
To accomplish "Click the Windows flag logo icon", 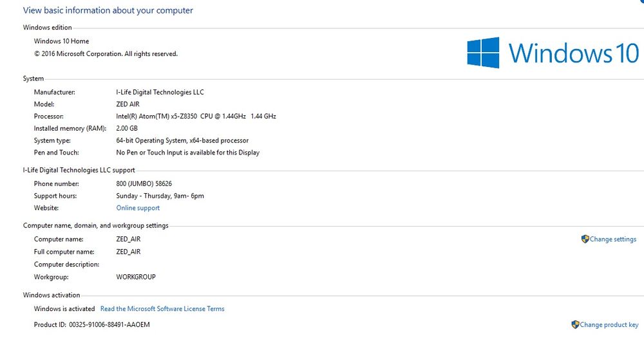I will 484,52.
